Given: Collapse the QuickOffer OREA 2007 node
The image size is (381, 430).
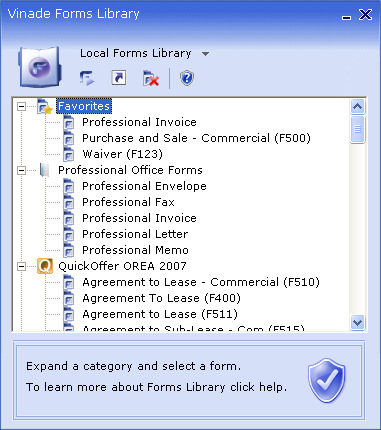Looking at the screenshot, I should tap(21, 266).
